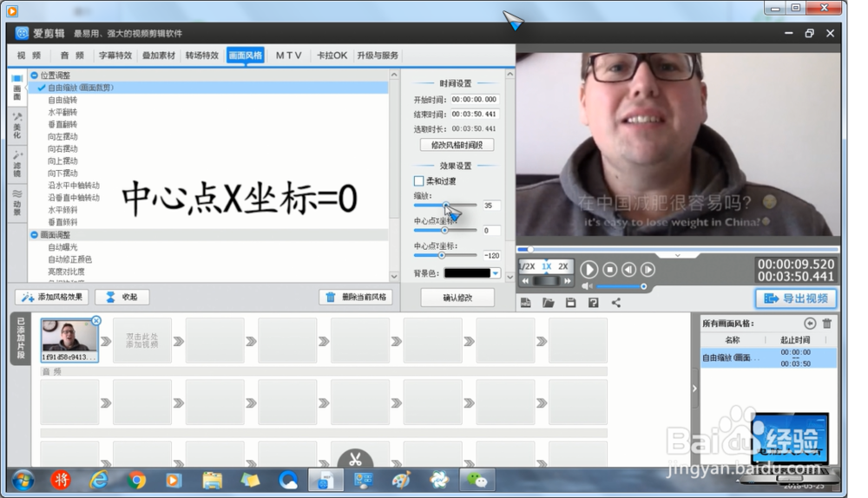The image size is (868, 498).
Task: Click the 修改风格时间段 button
Action: click(457, 145)
